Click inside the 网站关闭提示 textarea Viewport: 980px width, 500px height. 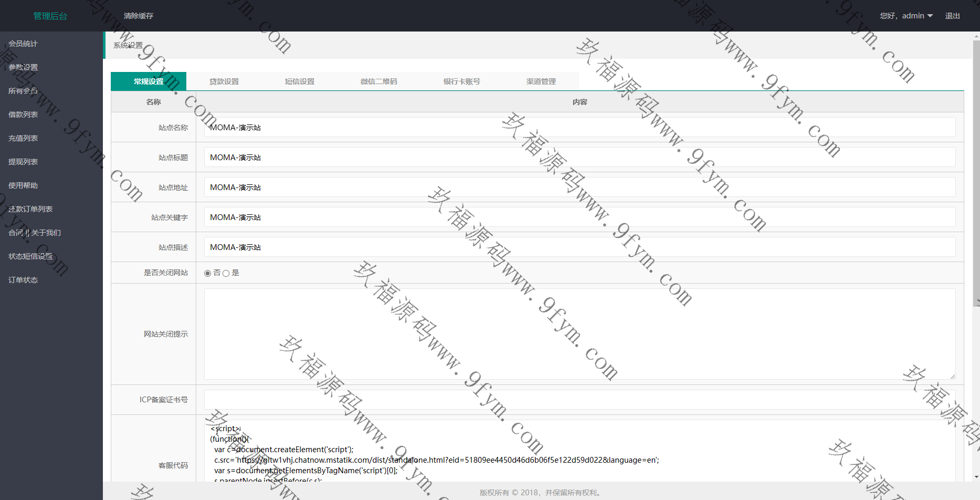579,334
